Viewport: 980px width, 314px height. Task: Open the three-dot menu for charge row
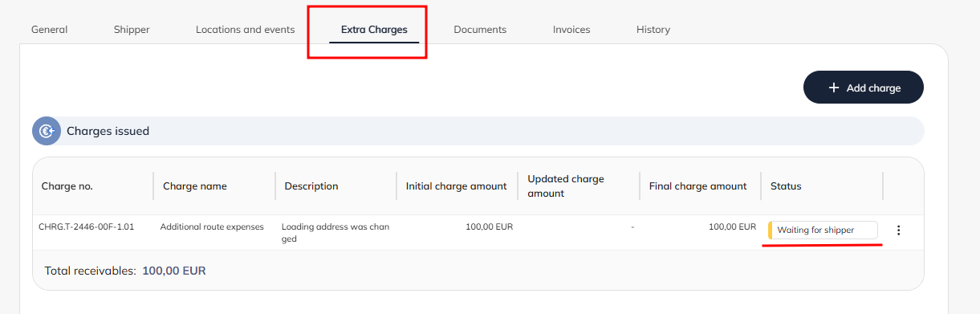pyautogui.click(x=898, y=230)
